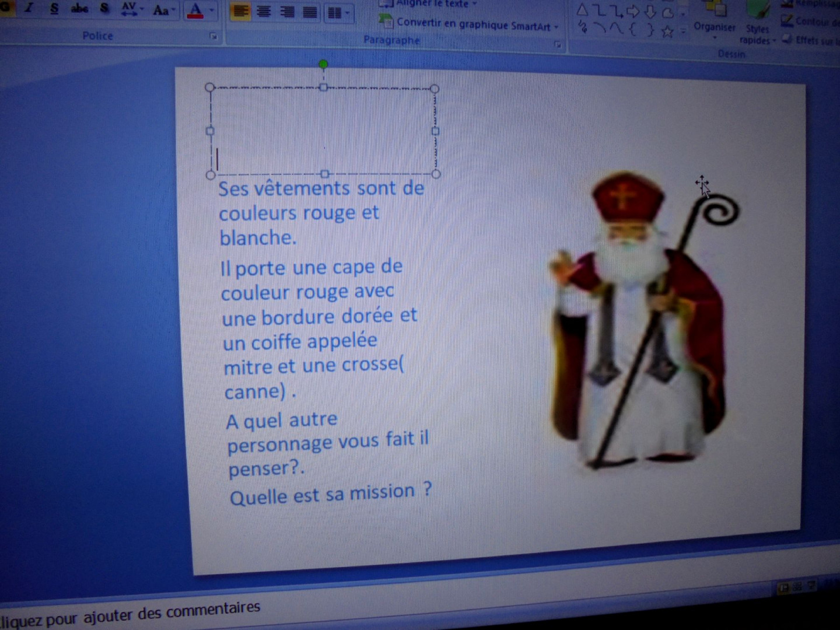
Task: Apply text shadow effect
Action: 104,8
